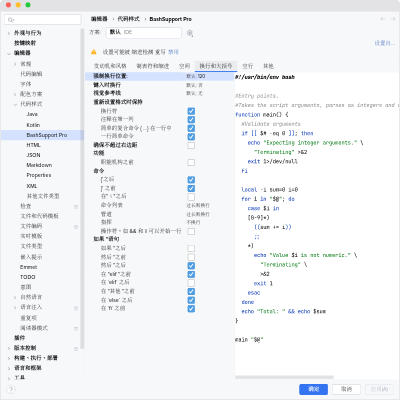Click project-level icon beside 语言注入

click(76, 308)
